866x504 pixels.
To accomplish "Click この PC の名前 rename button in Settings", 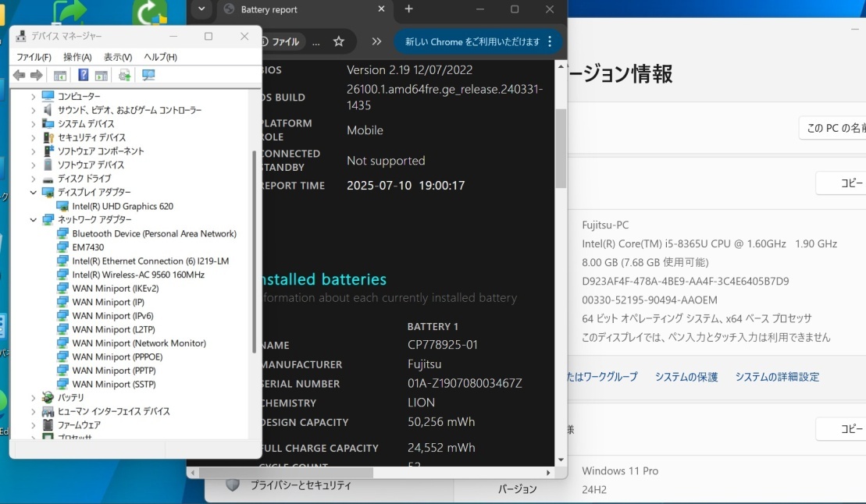I will tap(833, 128).
